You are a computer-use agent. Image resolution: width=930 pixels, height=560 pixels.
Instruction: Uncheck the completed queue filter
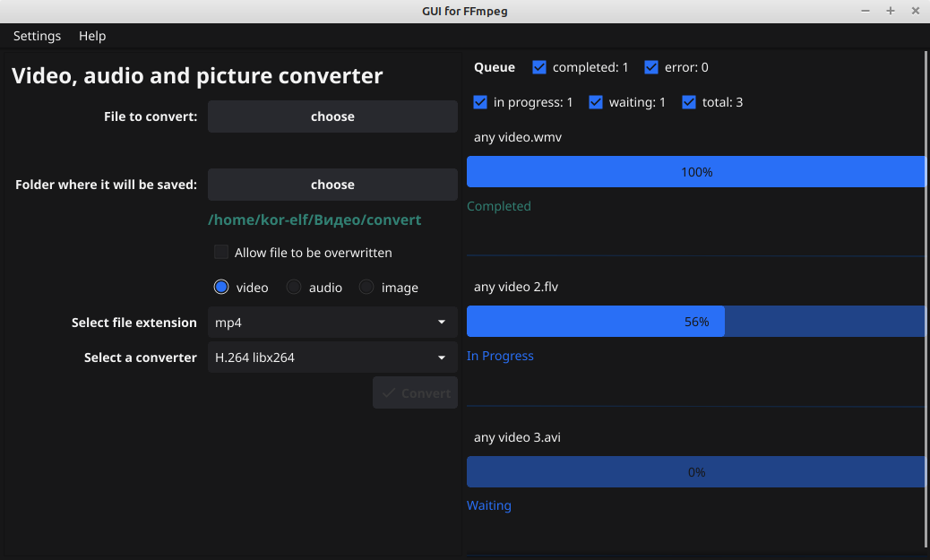pyautogui.click(x=539, y=67)
